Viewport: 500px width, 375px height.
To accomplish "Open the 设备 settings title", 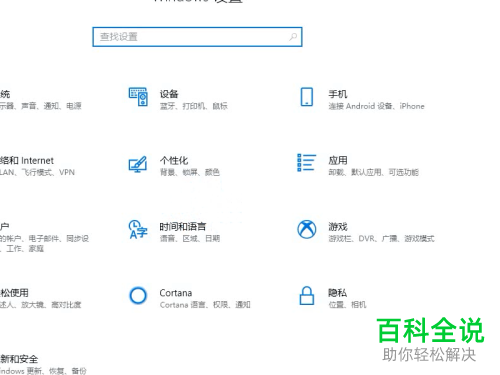I will [x=169, y=94].
